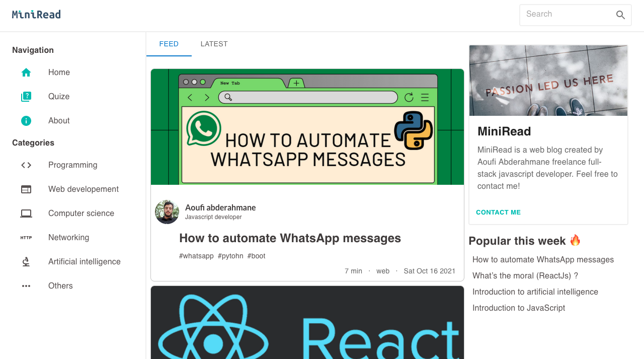Click the Others three-dots icon
This screenshot has height=359, width=644.
point(26,286)
